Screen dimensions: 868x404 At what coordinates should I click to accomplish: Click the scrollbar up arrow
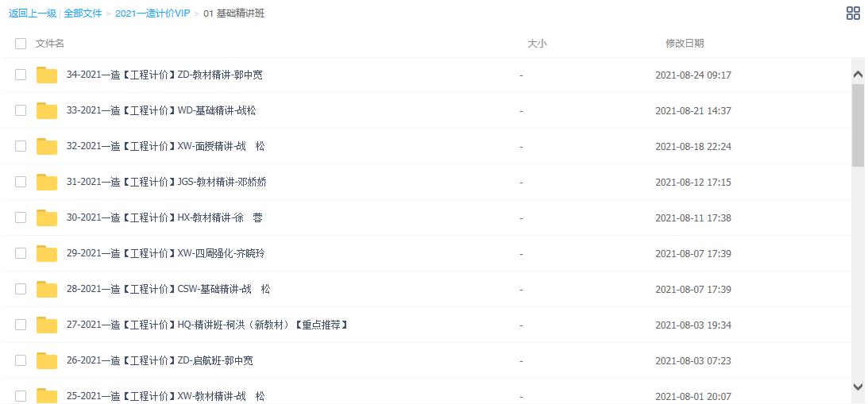pyautogui.click(x=858, y=75)
